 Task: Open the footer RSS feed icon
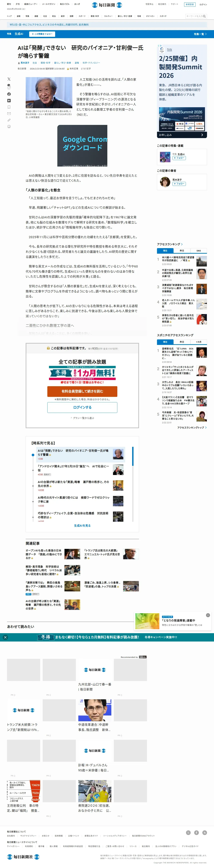coord(204,833)
